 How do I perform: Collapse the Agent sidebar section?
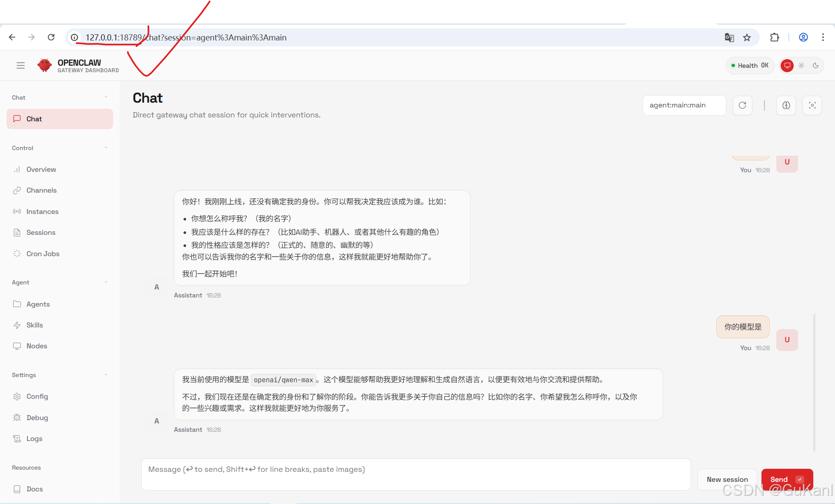pyautogui.click(x=106, y=282)
